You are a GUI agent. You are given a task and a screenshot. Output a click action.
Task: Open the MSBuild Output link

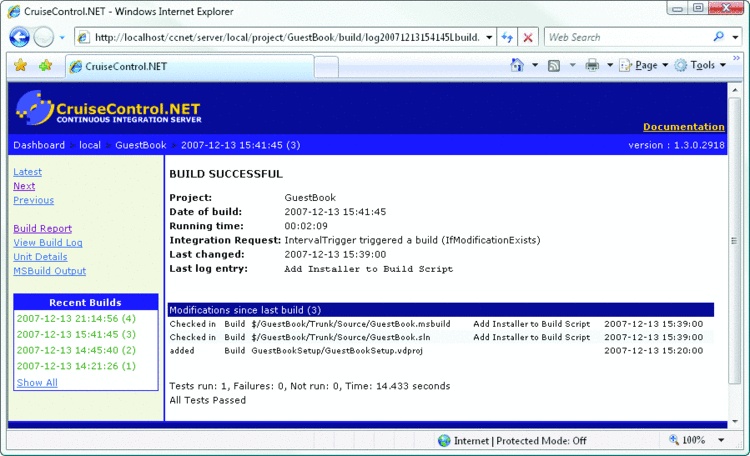coord(50,271)
